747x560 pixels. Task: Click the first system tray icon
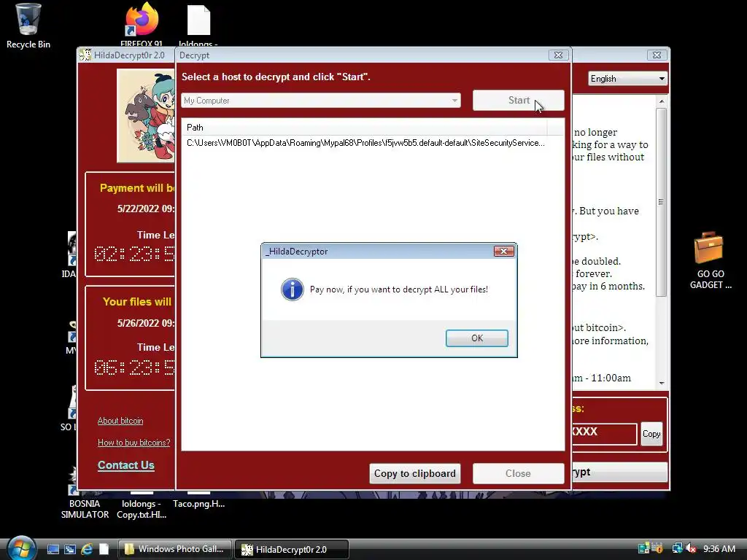643,548
